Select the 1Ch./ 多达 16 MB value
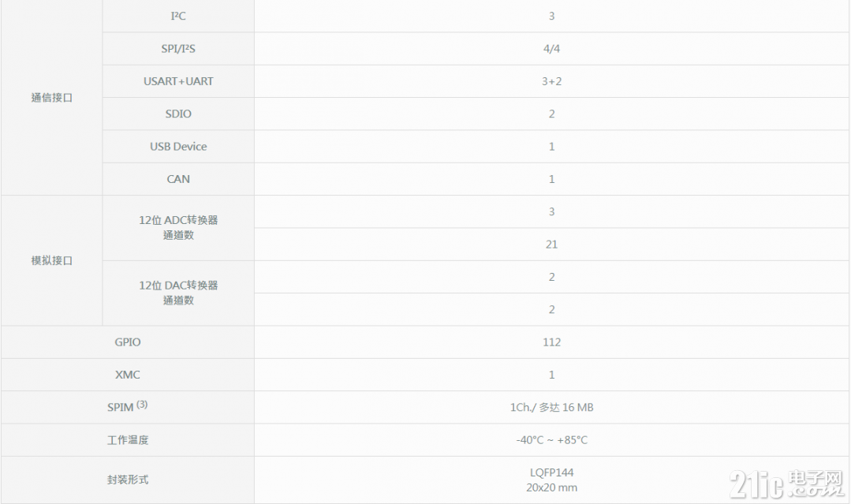Viewport: 851px width, 504px height. tap(551, 408)
